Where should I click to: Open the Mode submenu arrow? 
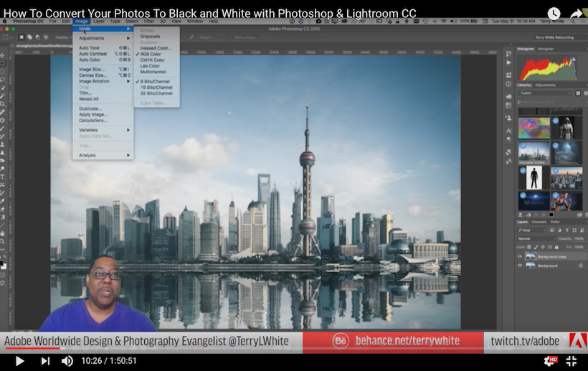pyautogui.click(x=128, y=29)
